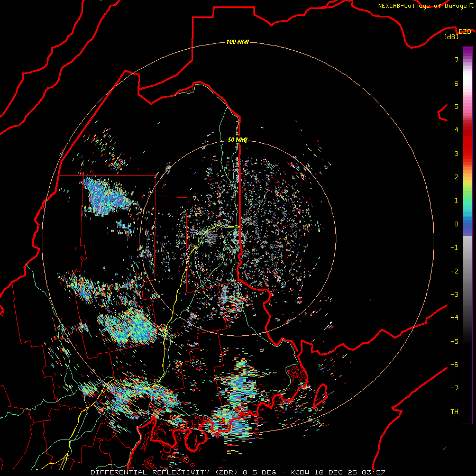The image size is (476, 476).
Task: Click the '-5' value on the color scale
Action: (x=454, y=342)
